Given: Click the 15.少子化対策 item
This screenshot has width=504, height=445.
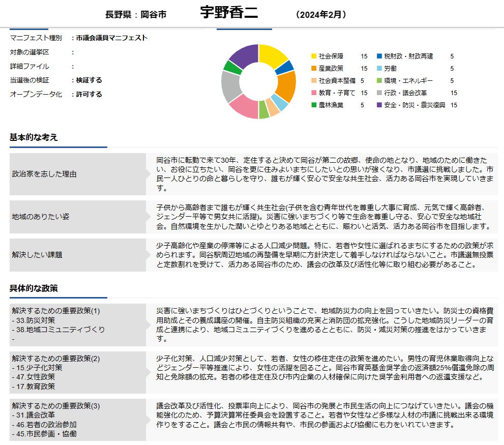Looking at the screenshot, I should point(37,368).
